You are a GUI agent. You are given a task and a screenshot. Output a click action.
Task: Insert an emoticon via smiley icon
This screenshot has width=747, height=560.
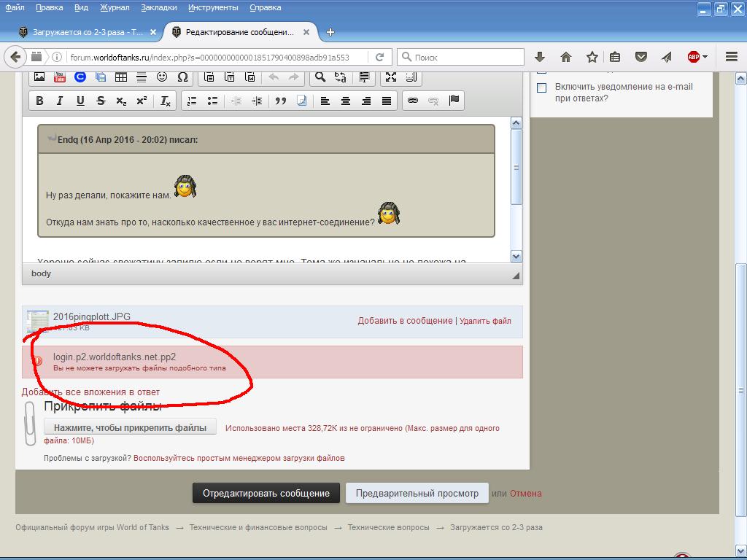click(162, 77)
